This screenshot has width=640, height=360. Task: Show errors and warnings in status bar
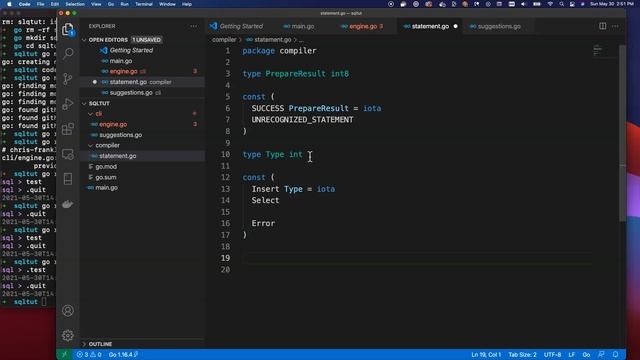click(89, 355)
